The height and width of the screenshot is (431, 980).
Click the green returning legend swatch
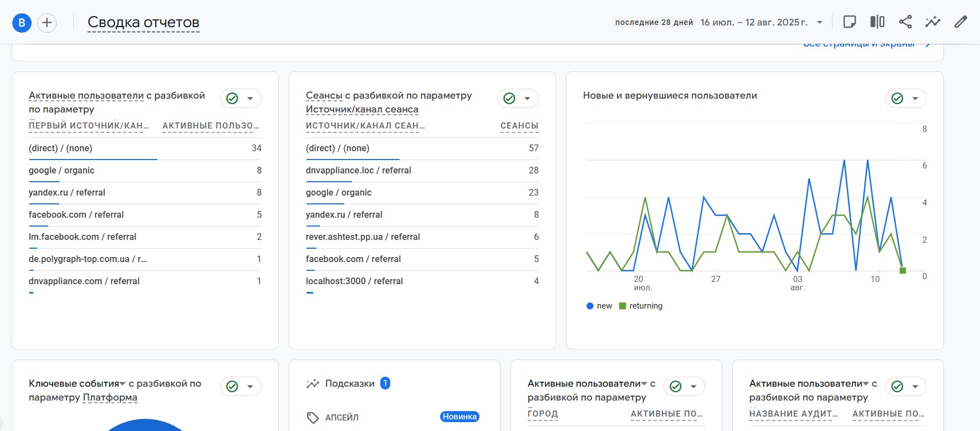point(622,306)
